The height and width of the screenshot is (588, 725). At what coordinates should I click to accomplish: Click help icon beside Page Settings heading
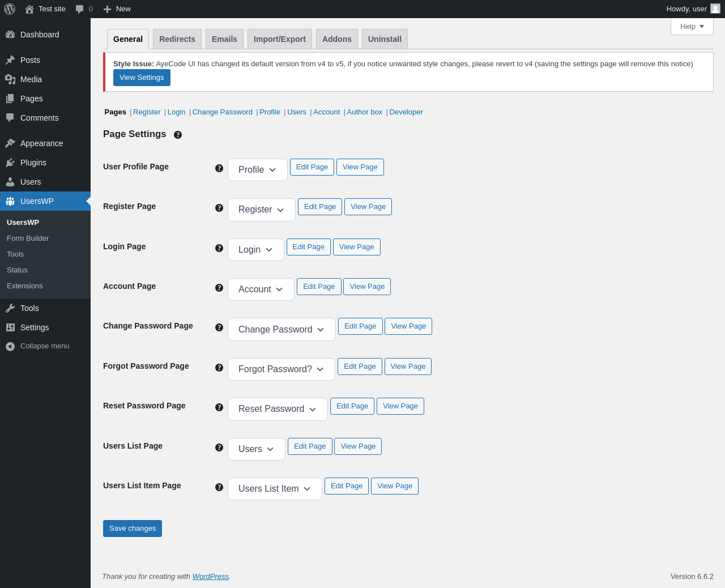(x=178, y=135)
